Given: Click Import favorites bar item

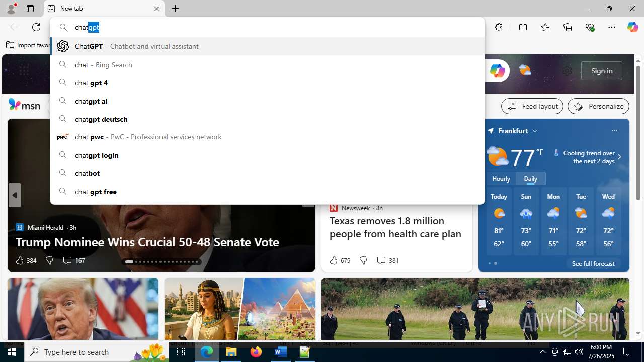Looking at the screenshot, I should (28, 45).
